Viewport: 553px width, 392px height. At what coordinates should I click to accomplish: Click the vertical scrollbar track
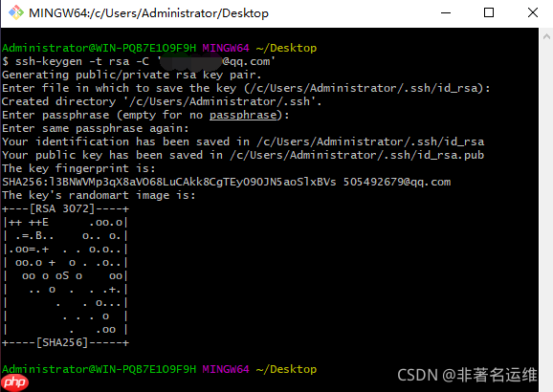point(546,211)
